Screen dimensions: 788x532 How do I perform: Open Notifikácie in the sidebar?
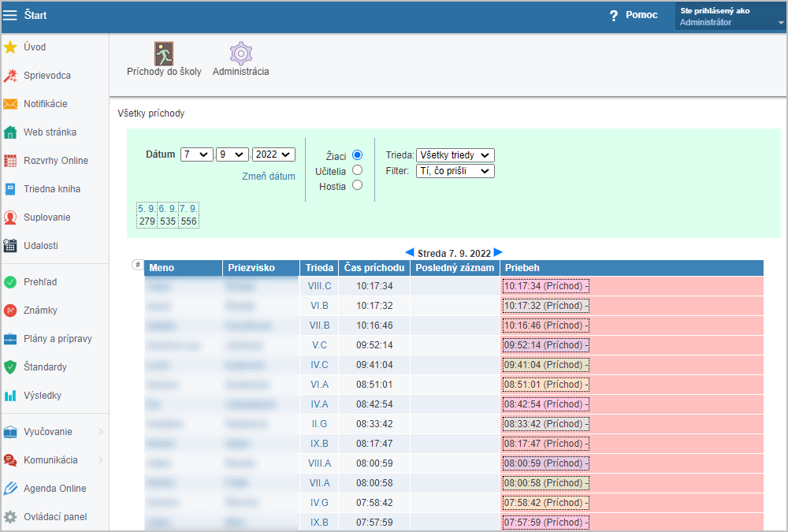pos(45,104)
